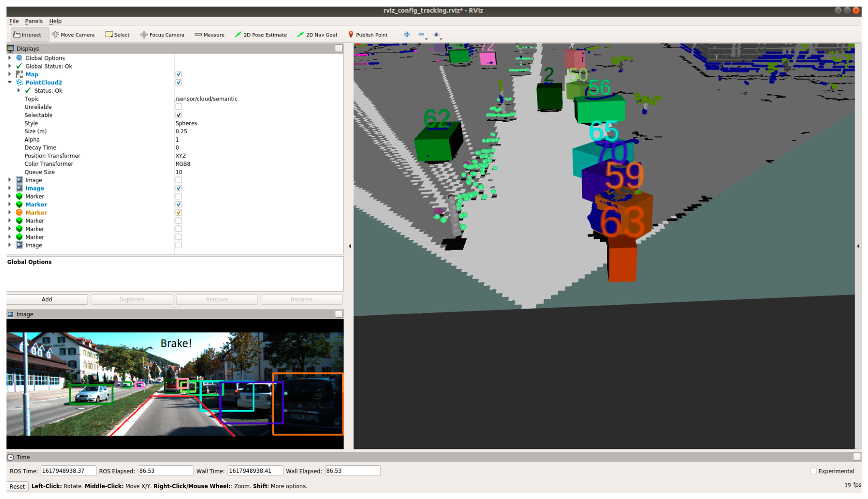
Task: Open the File menu
Action: pos(14,21)
